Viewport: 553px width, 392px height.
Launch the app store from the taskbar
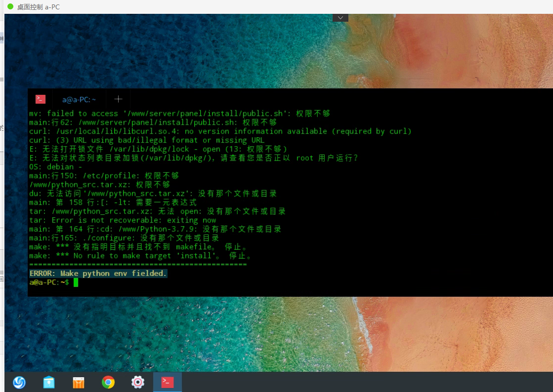click(x=78, y=383)
